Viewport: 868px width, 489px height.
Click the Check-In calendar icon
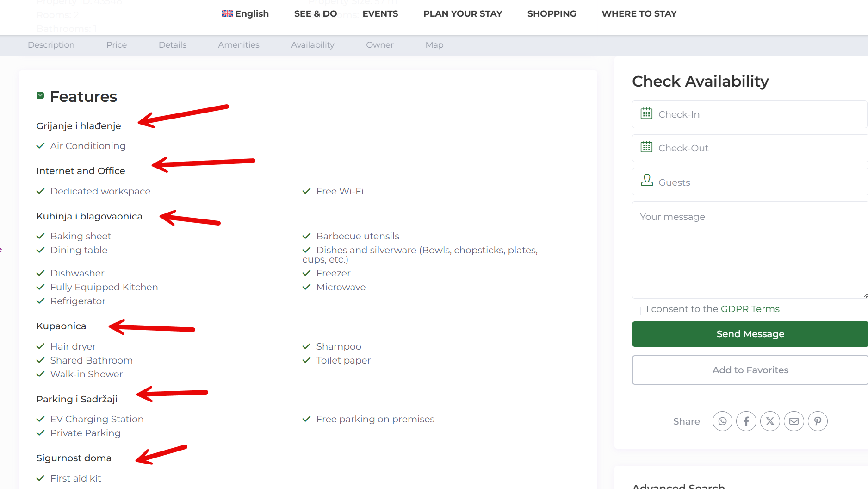click(646, 113)
